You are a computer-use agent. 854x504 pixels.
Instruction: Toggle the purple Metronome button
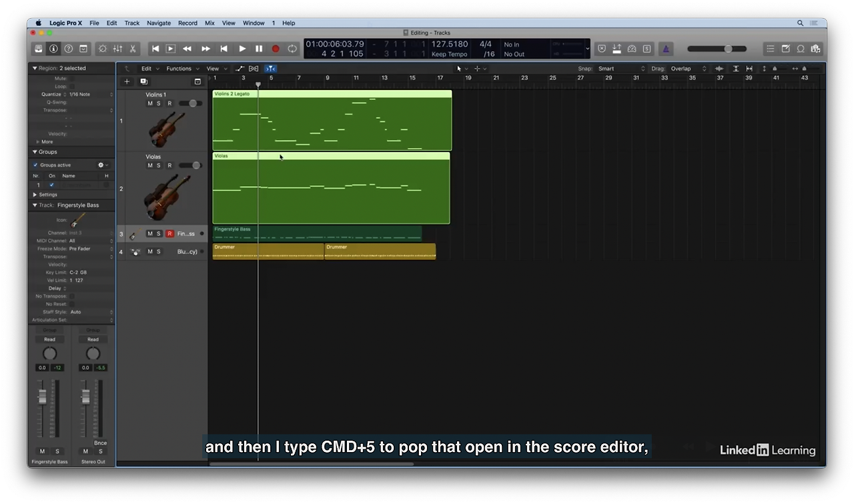click(665, 49)
